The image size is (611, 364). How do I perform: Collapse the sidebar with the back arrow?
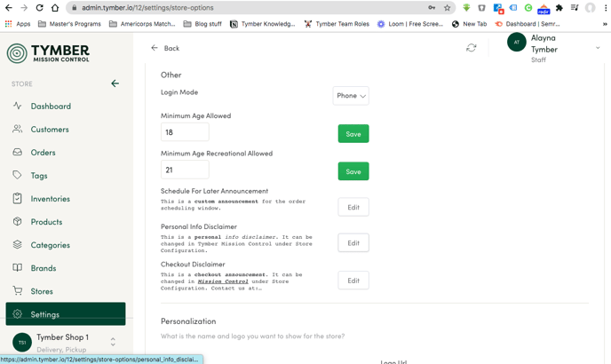[115, 83]
